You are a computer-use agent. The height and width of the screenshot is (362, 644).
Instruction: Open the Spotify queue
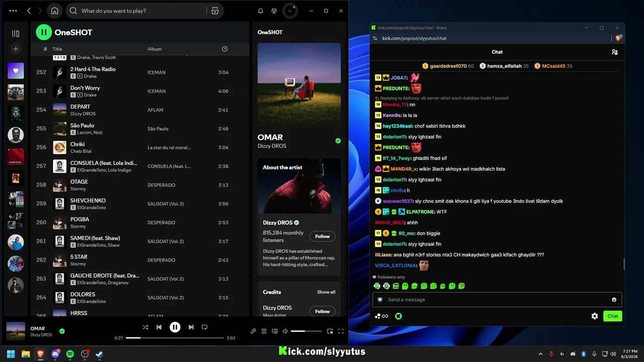[264, 331]
